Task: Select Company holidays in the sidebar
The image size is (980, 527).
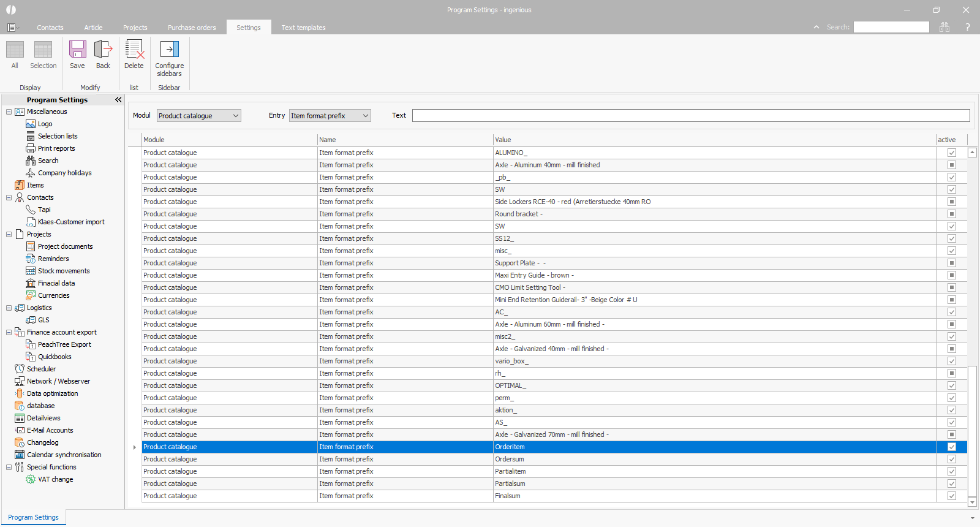Action: pyautogui.click(x=64, y=173)
